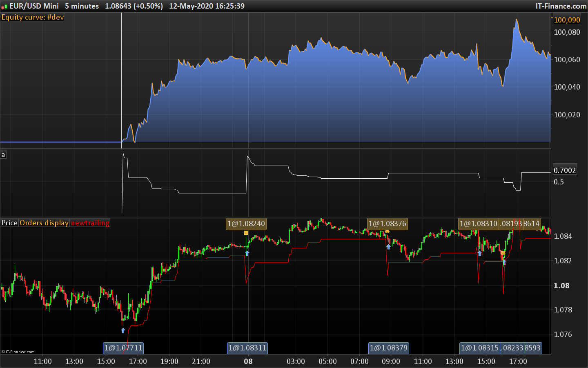
Task: Click the exit order label "1@1.08240"
Action: click(246, 224)
